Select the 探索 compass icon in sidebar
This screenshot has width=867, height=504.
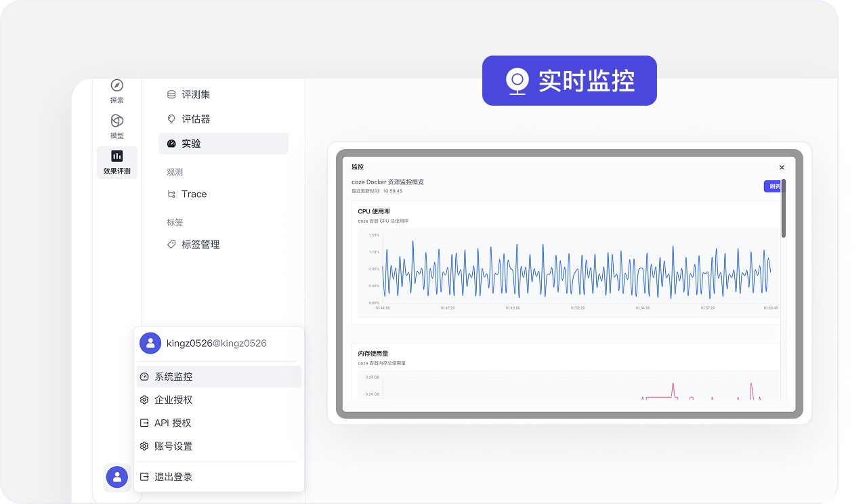pyautogui.click(x=117, y=85)
